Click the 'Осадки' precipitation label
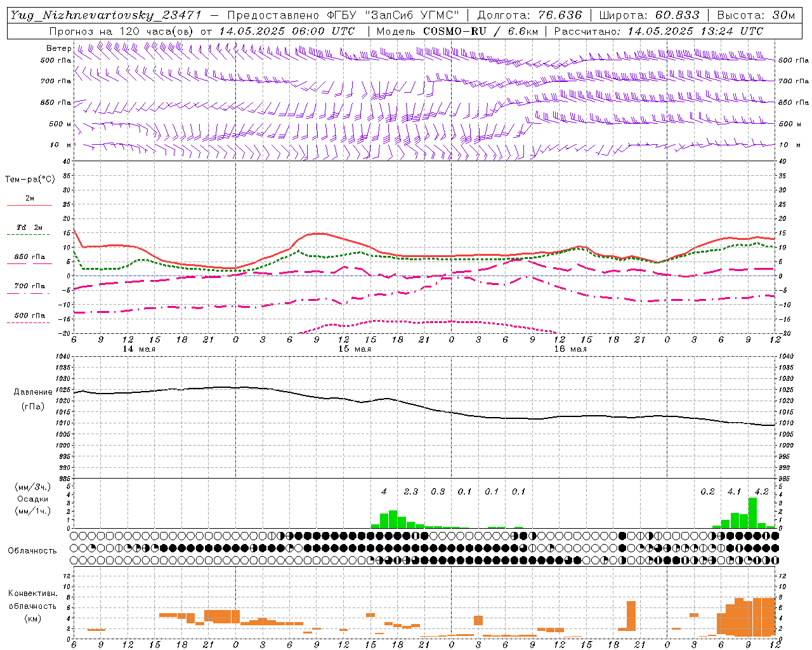This screenshot has height=650, width=812. [33, 499]
